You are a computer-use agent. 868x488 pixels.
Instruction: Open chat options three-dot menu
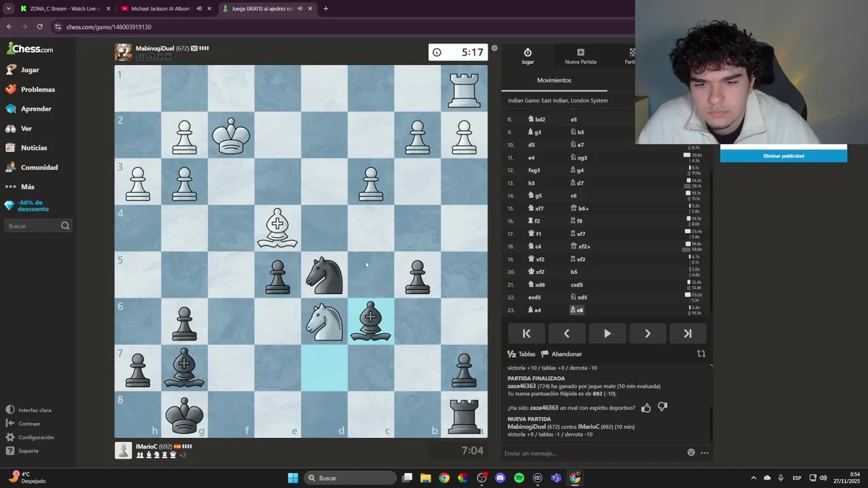coord(705,453)
